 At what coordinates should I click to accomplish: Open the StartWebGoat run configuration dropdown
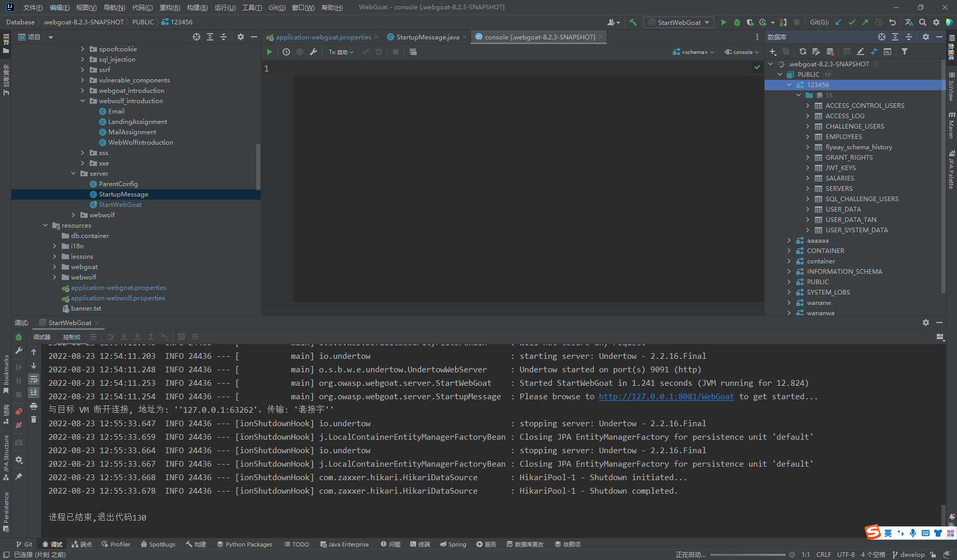(x=678, y=22)
